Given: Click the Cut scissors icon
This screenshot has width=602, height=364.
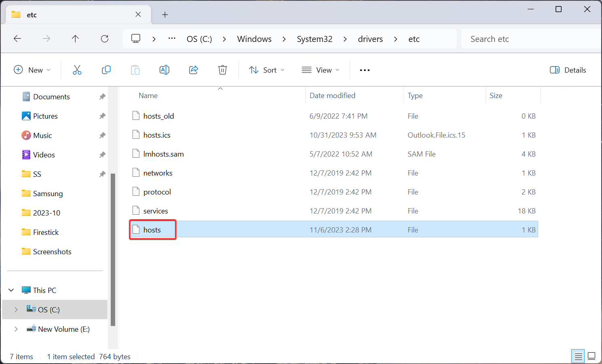Looking at the screenshot, I should 77,70.
